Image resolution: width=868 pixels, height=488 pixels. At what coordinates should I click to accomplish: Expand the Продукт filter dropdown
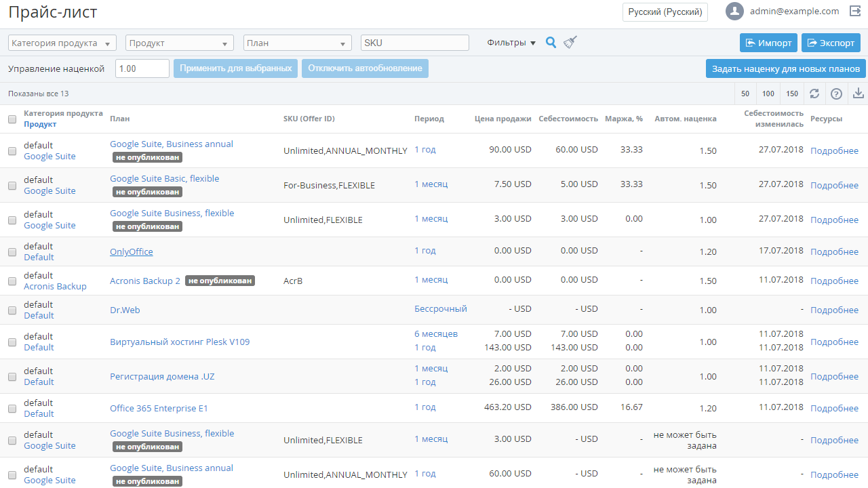[180, 43]
